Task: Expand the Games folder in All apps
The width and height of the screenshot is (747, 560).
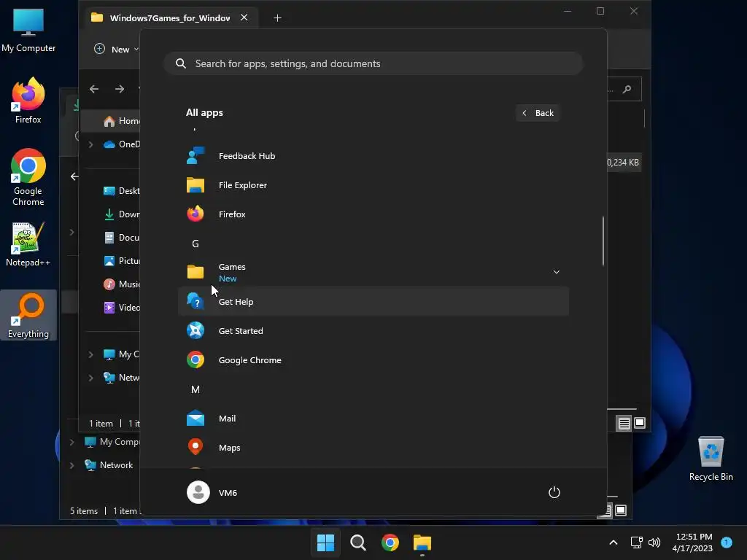Action: pyautogui.click(x=373, y=272)
